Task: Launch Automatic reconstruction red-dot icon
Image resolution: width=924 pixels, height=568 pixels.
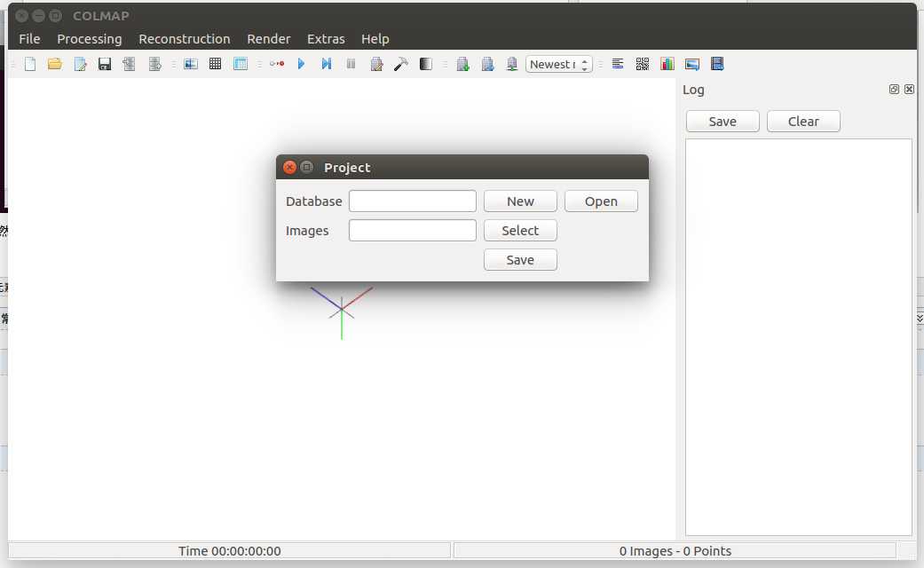Action: 277,64
